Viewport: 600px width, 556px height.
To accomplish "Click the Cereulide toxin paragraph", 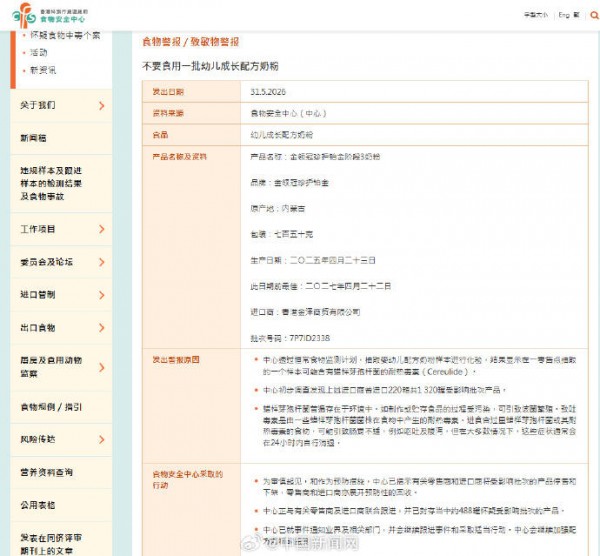I will pos(419,366).
